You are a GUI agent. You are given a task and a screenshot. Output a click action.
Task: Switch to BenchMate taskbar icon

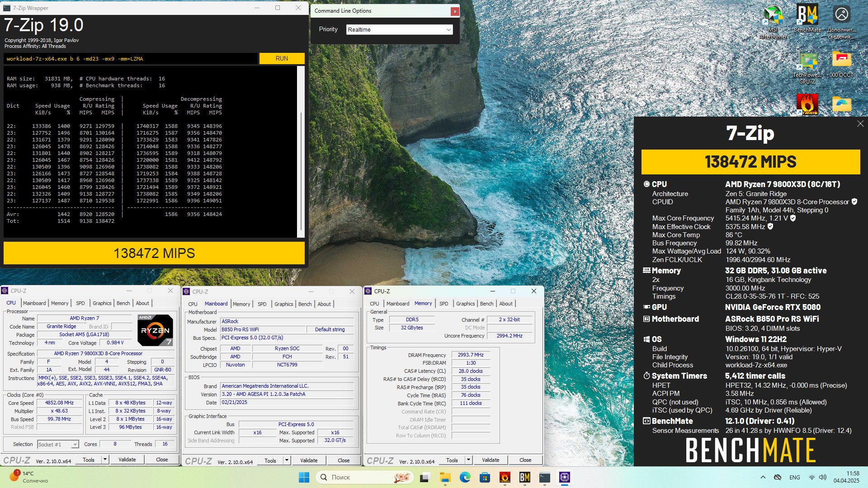(x=524, y=477)
